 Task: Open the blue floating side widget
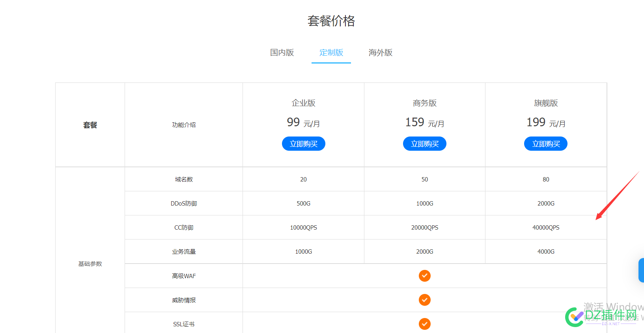pyautogui.click(x=641, y=270)
